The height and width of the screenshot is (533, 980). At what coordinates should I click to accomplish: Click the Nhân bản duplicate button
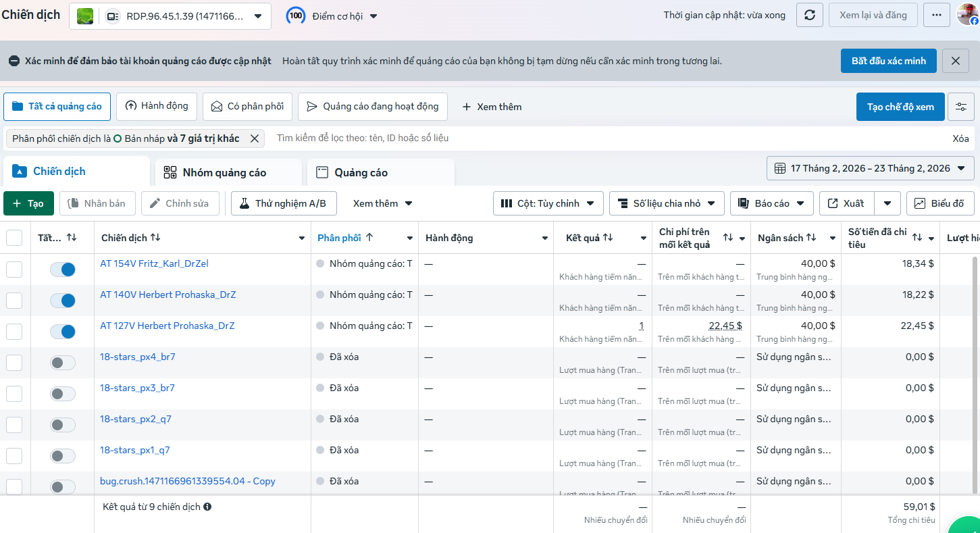(97, 203)
